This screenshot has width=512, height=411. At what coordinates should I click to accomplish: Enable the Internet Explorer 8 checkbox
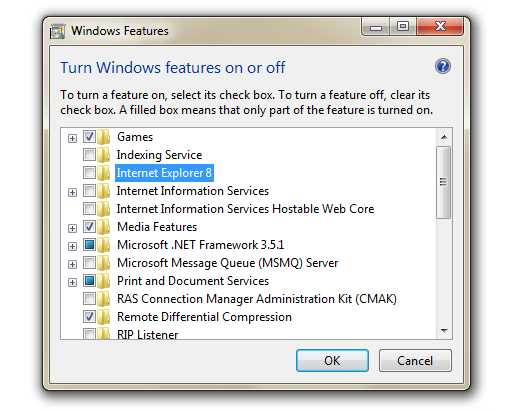(x=89, y=173)
